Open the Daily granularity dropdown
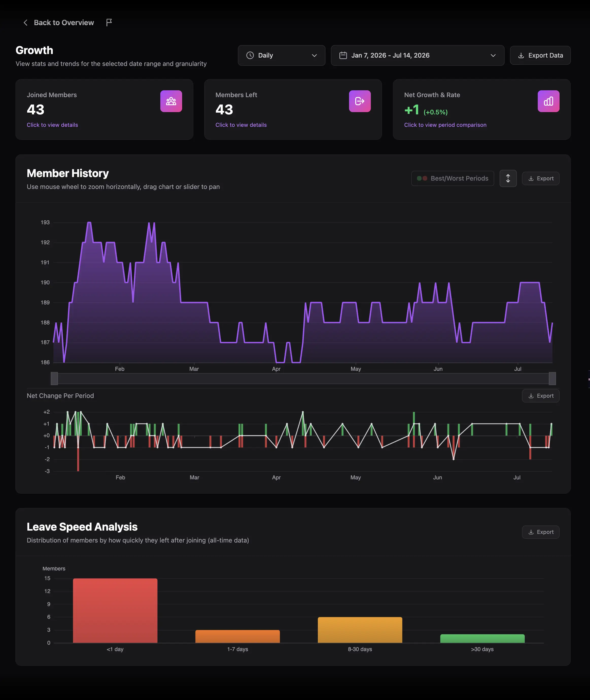The width and height of the screenshot is (590, 700). (281, 55)
